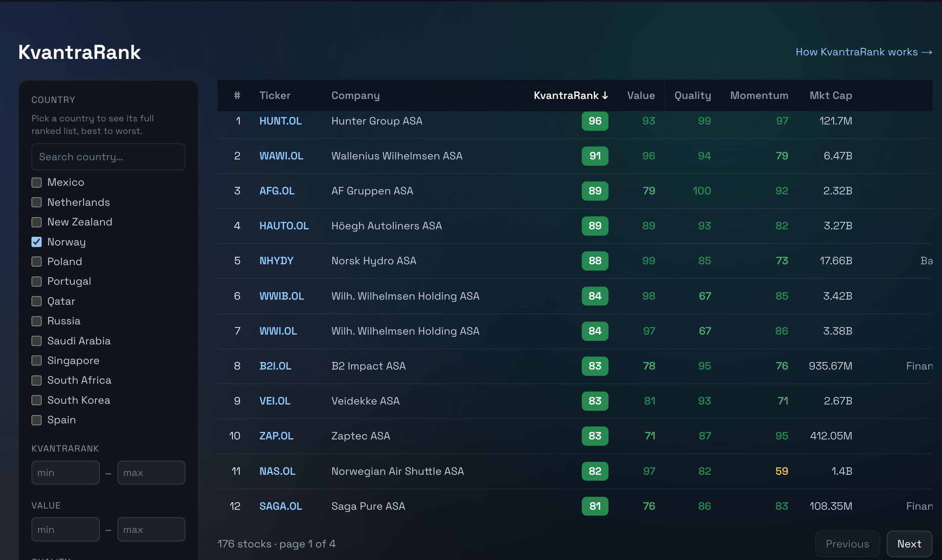The image size is (942, 560).
Task: Click the 176 stocks page count text
Action: click(x=277, y=544)
